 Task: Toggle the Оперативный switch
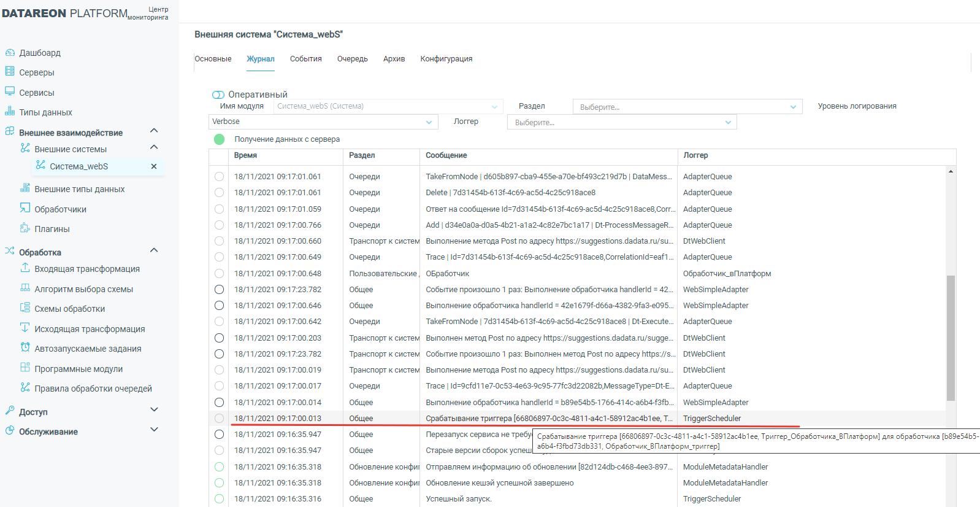pos(218,95)
